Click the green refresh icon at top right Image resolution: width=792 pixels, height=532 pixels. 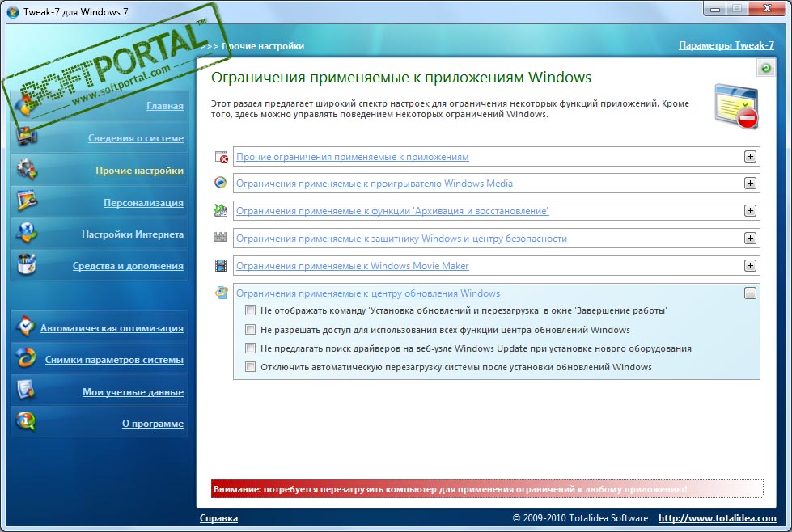coord(766,68)
